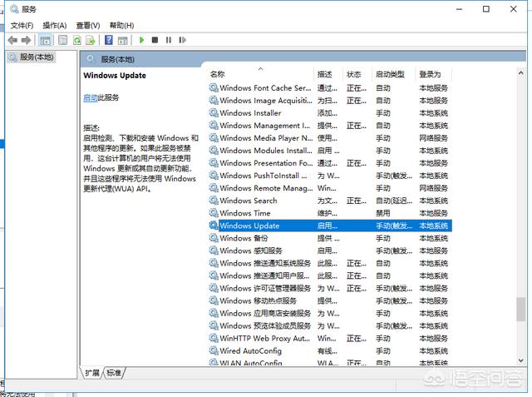
Task: Select the Windows 推送通知系统服务 row
Action: click(x=330, y=263)
